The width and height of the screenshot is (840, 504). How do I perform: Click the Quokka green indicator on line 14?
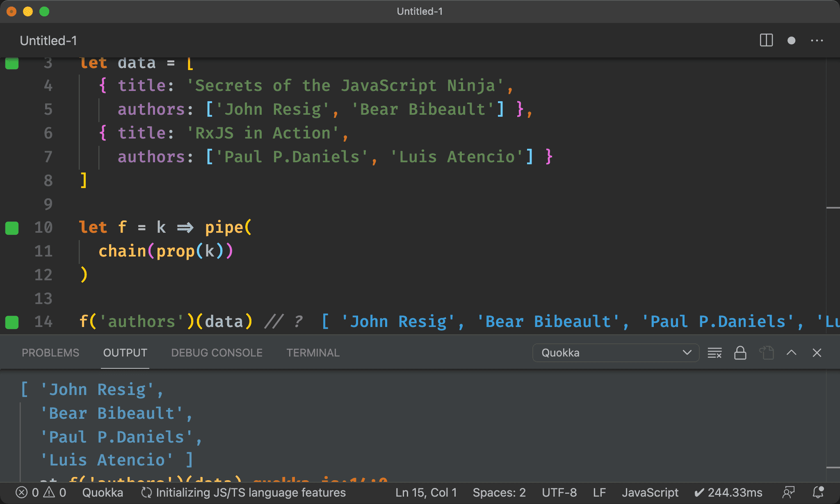point(12,322)
